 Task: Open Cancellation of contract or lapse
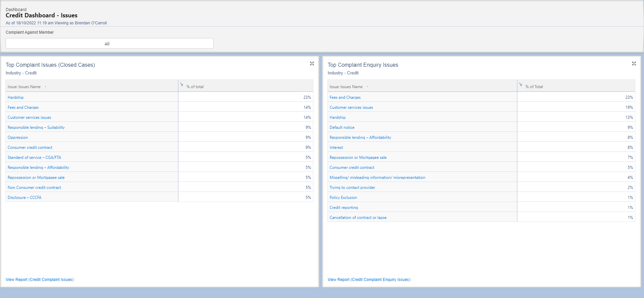pos(358,218)
